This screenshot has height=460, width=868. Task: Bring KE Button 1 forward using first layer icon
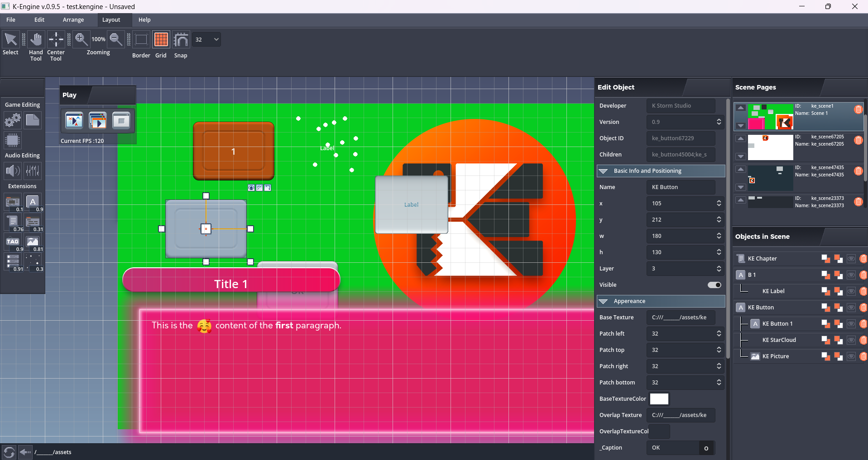pos(825,324)
